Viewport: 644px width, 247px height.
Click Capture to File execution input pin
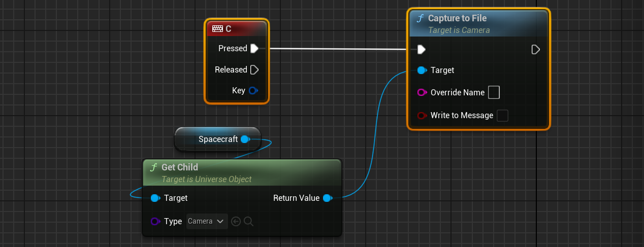pyautogui.click(x=421, y=49)
